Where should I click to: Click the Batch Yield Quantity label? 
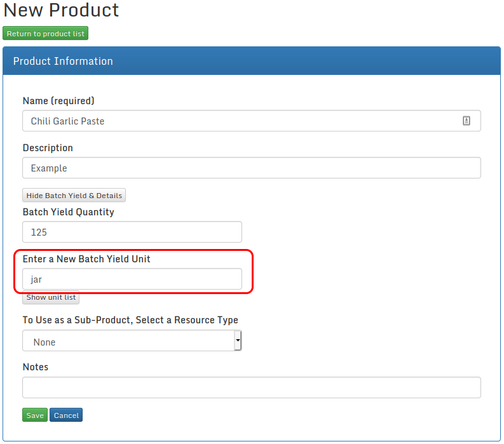coord(68,212)
